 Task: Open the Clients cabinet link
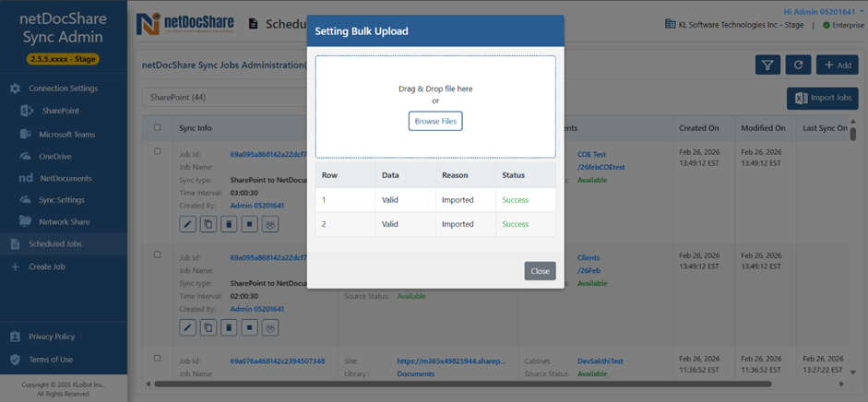(x=589, y=257)
